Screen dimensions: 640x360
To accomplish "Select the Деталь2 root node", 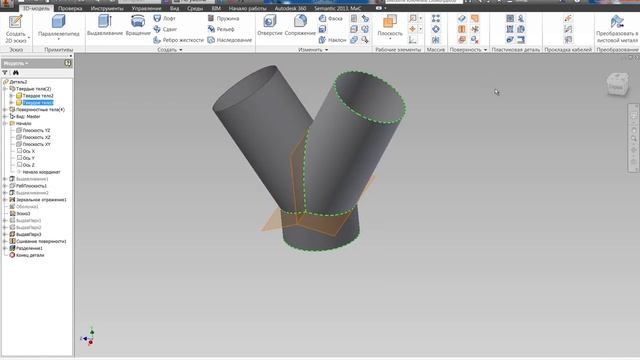I will 18,82.
